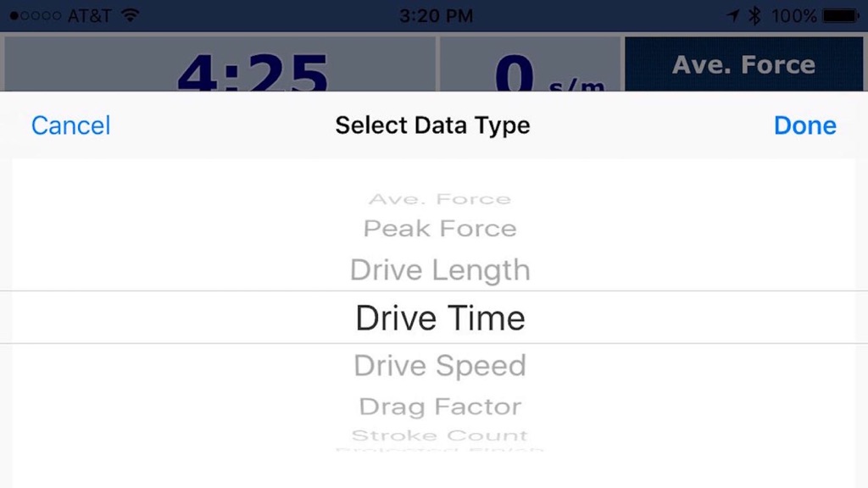Tap the Wi-Fi status icon
The height and width of the screenshot is (488, 868).
[x=130, y=15]
